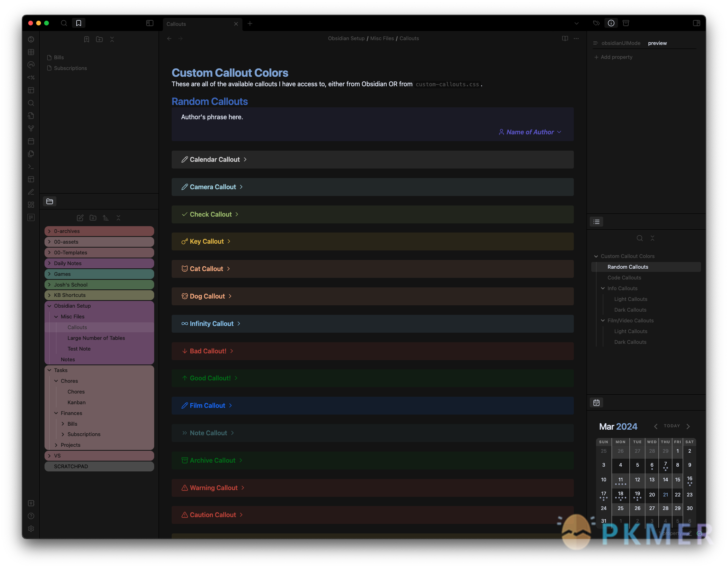The image size is (728, 568).
Task: Toggle the left sidebar icon
Action: pyautogui.click(x=150, y=23)
